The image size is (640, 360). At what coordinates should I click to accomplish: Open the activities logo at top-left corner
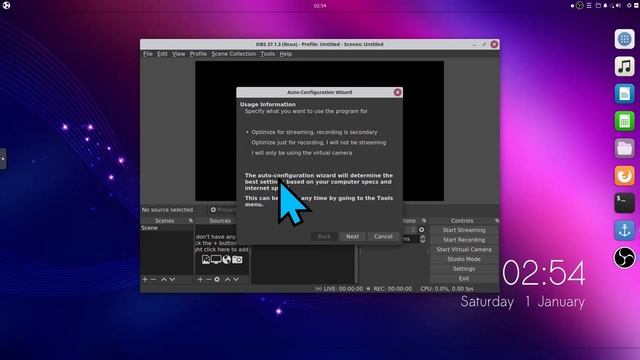pyautogui.click(x=6, y=5)
